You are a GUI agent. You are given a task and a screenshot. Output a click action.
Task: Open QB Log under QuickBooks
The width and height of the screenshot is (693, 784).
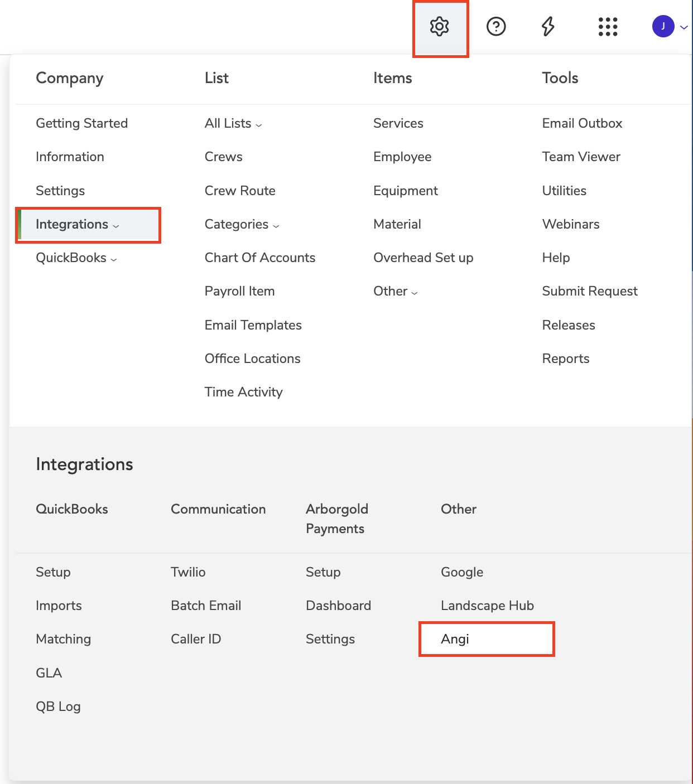coord(58,706)
